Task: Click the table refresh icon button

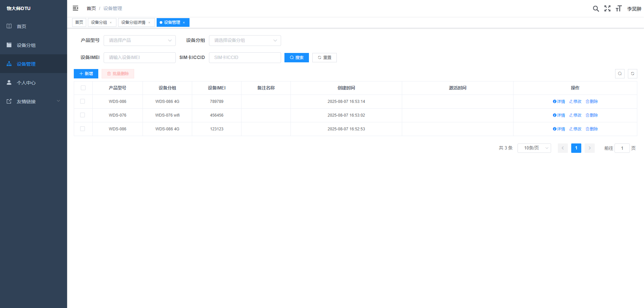Action: (632, 74)
